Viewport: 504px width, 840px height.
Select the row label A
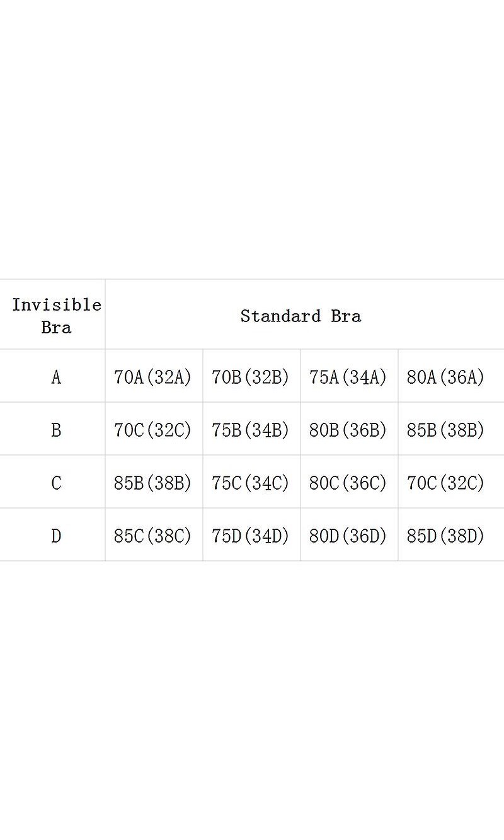pos(56,377)
